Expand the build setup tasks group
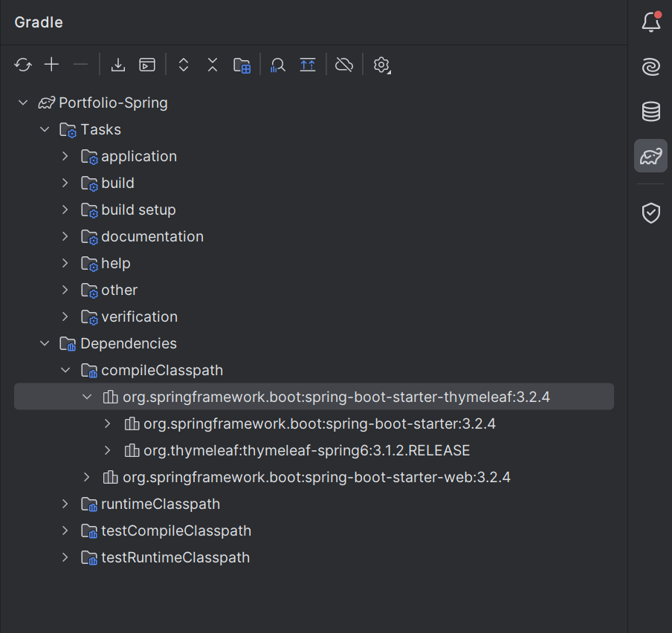Image resolution: width=672 pixels, height=633 pixels. tap(65, 210)
